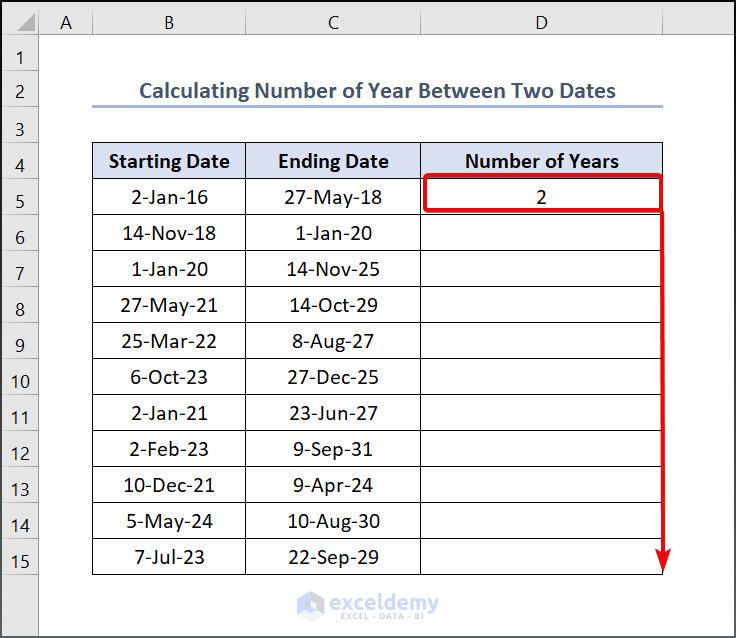Select cell containing 7-Jul-23
This screenshot has height=638, width=736.
click(x=169, y=557)
